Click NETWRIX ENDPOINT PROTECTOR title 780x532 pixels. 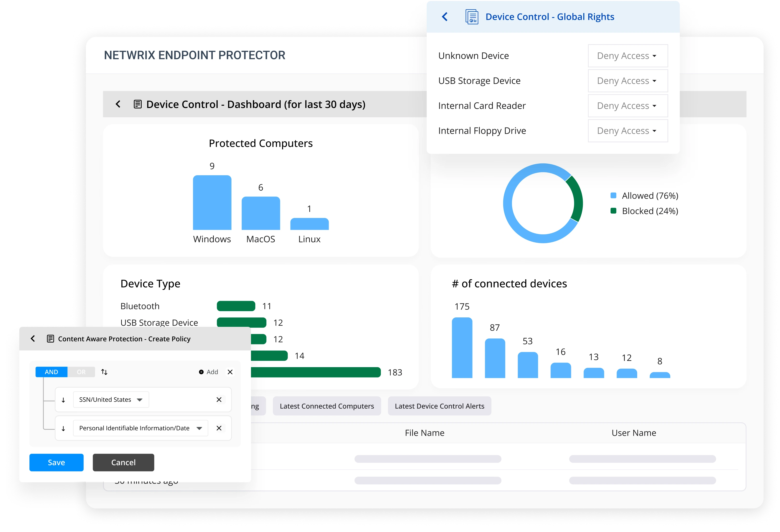pyautogui.click(x=195, y=55)
